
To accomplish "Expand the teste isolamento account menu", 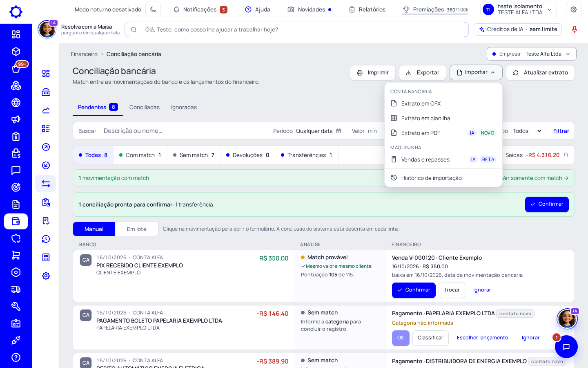I will tap(519, 9).
